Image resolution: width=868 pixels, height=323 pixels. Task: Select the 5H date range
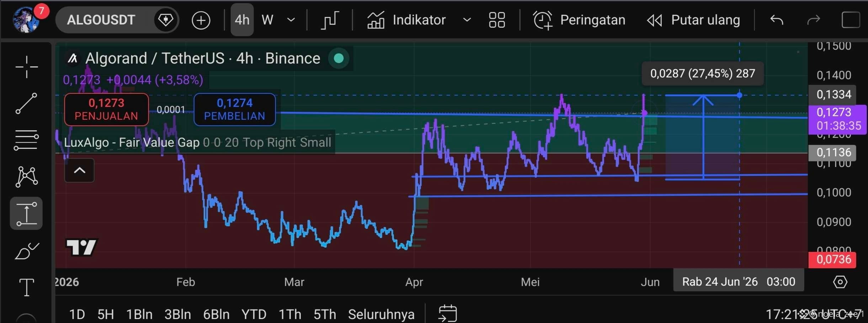pyautogui.click(x=106, y=314)
